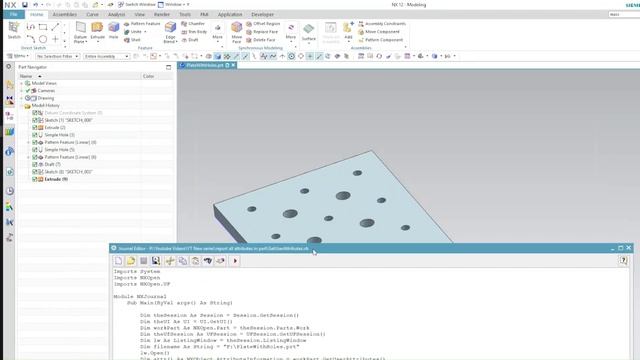Open the Reuse Library books icon
640x360 pixels.
coord(9,132)
